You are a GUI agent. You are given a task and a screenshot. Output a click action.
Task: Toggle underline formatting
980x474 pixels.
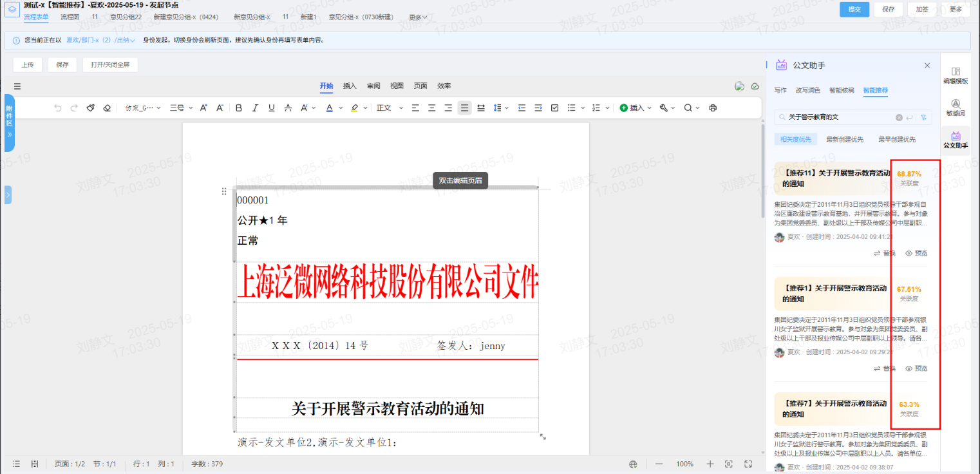tap(271, 108)
